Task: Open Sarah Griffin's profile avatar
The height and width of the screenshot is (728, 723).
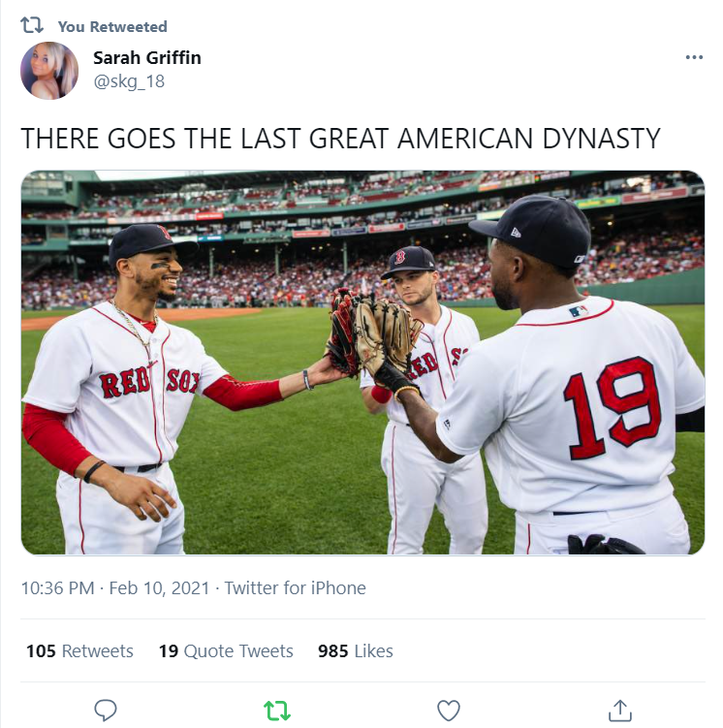Action: [x=49, y=71]
